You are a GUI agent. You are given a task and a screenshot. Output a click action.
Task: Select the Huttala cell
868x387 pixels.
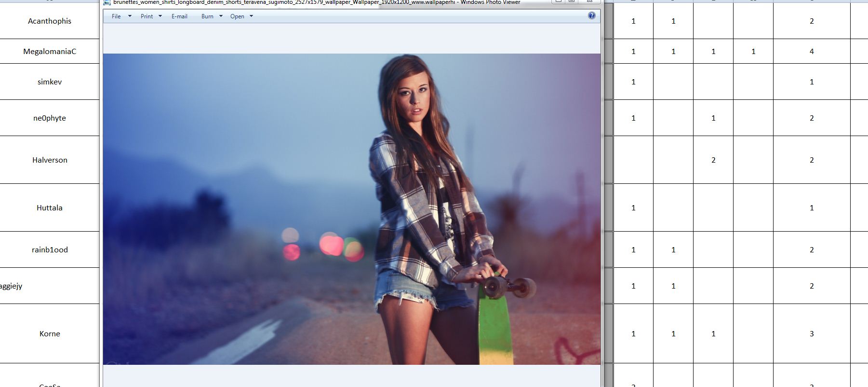pos(50,207)
